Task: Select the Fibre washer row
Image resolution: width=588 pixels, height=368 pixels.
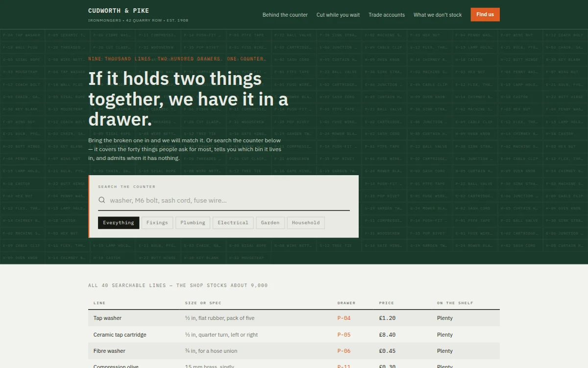Action: [294, 351]
